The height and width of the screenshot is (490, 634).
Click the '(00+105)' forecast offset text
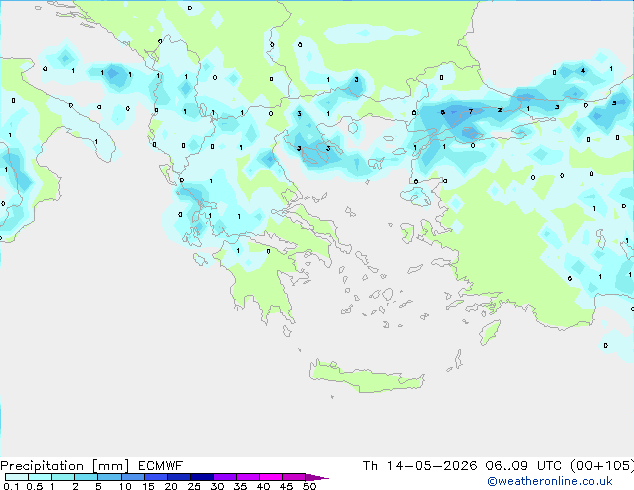[602, 466]
